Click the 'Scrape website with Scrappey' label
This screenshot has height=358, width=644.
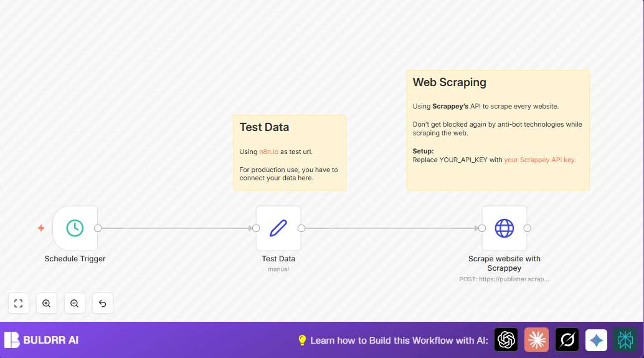point(504,263)
